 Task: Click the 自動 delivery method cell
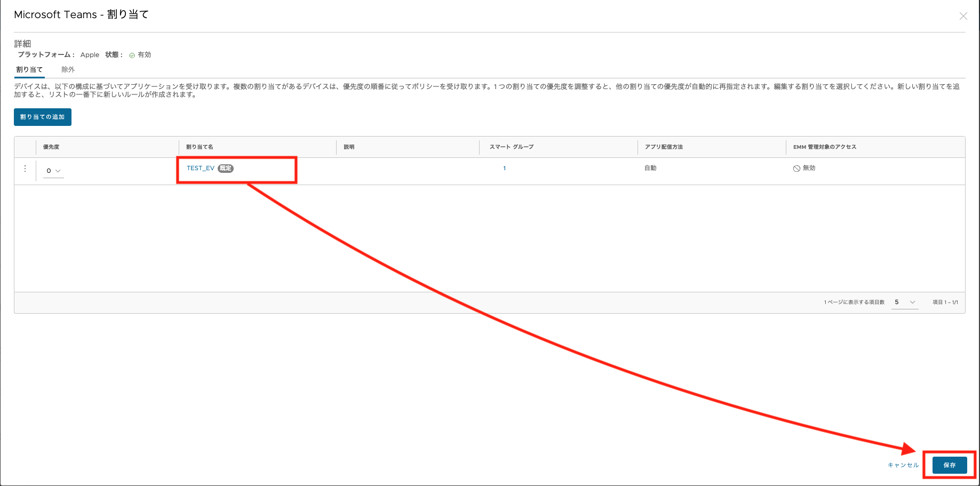pyautogui.click(x=650, y=168)
